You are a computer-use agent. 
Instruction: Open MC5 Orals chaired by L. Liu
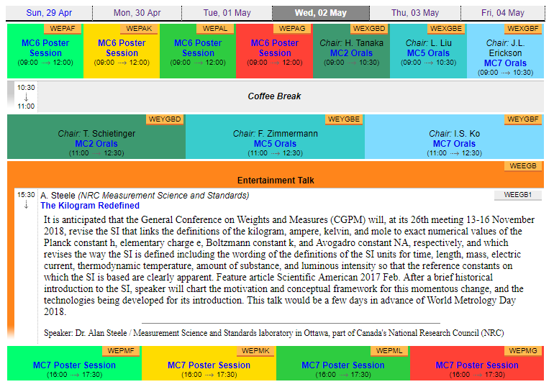point(428,53)
